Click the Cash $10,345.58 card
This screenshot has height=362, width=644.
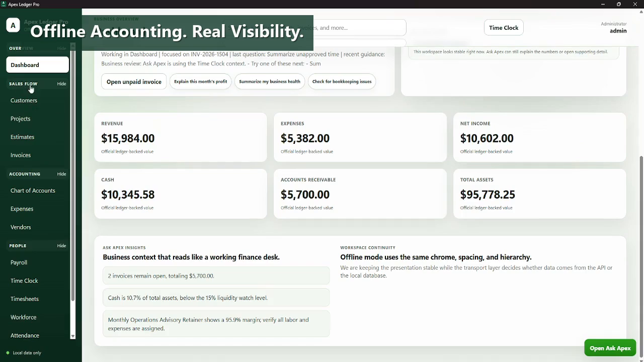(181, 194)
